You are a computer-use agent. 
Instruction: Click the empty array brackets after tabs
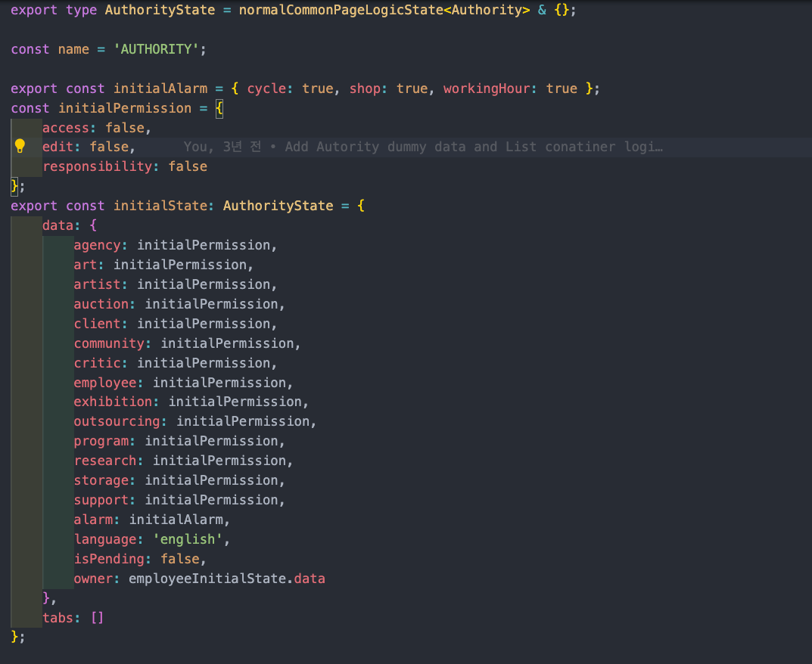(98, 618)
